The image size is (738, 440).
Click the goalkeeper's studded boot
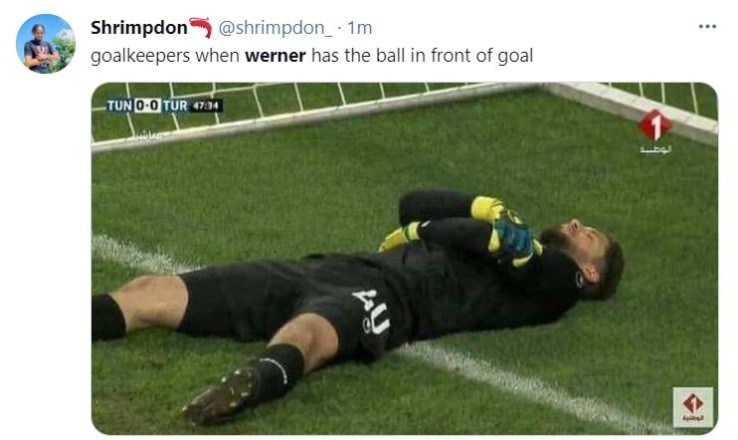[x=222, y=395]
